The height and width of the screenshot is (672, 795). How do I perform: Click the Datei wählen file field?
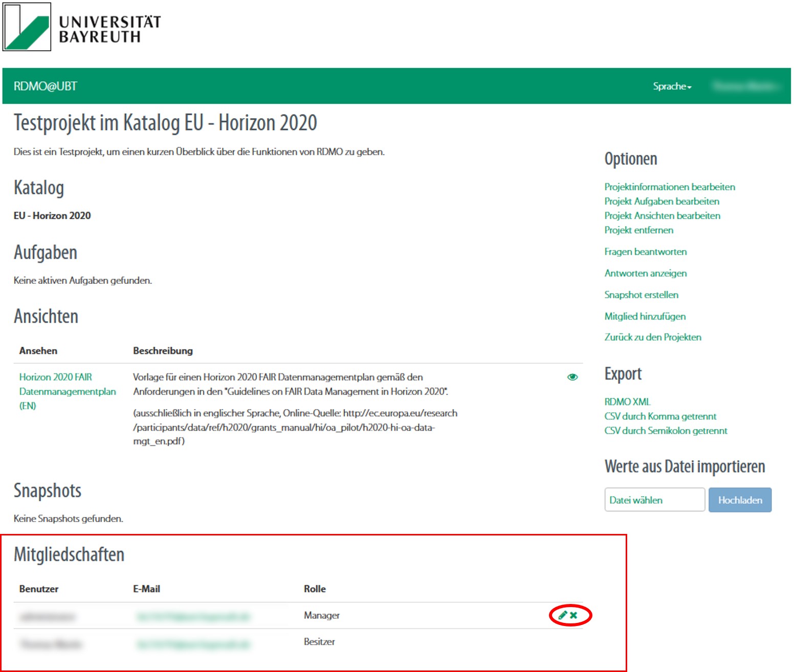click(x=654, y=500)
